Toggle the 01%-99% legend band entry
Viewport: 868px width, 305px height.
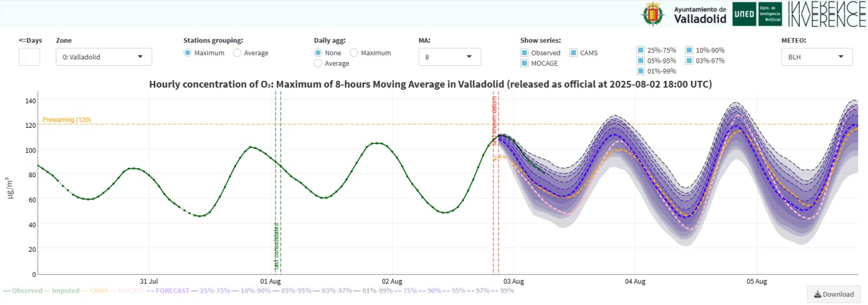372,291
